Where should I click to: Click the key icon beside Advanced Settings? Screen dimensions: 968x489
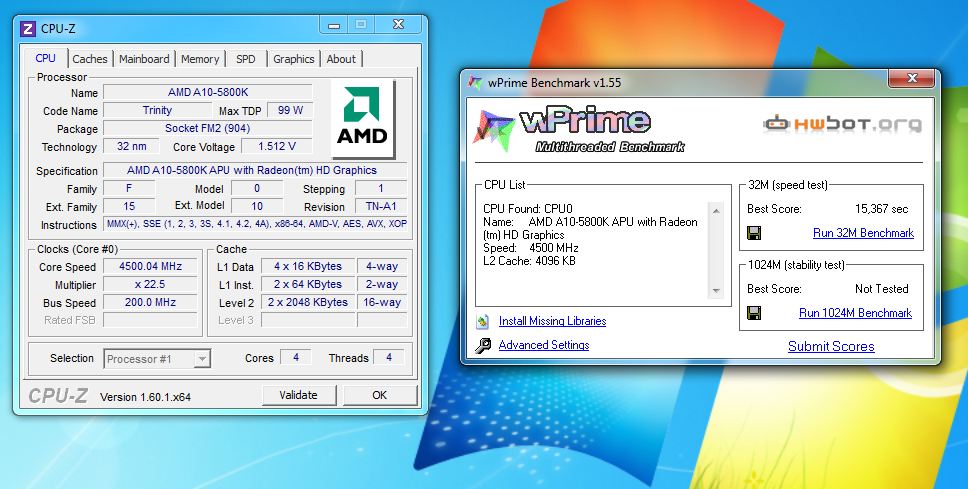tap(483, 345)
